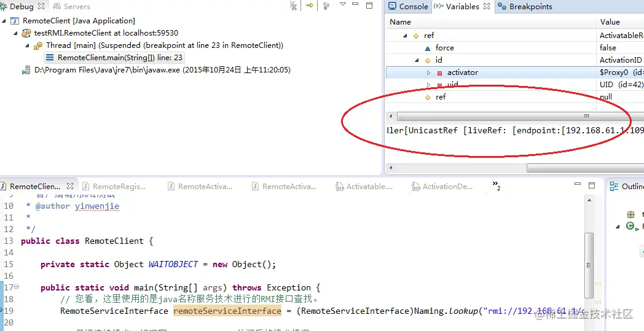This screenshot has width=644, height=331.
Task: Select Thread [main] Suspended text
Action: click(164, 45)
